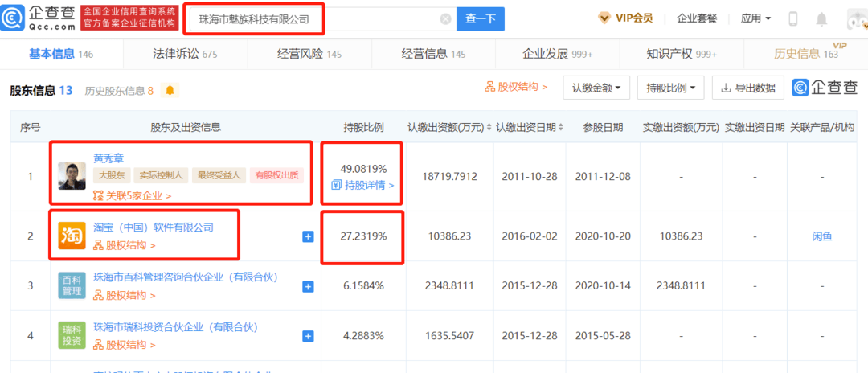868x373 pixels.
Task: Open 闲鱼 related product link
Action: pos(822,236)
